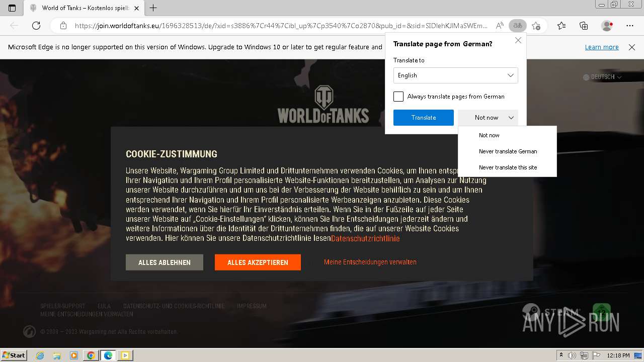This screenshot has height=362, width=644.
Task: Expand the Translate to English dropdown
Action: coord(456,75)
